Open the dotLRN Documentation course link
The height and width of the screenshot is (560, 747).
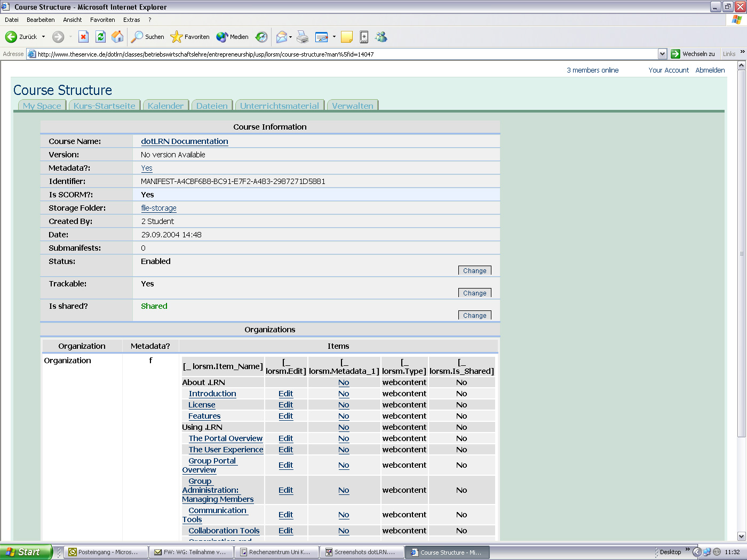click(x=184, y=141)
